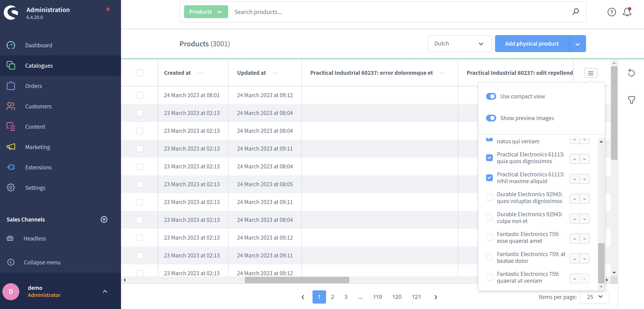Image resolution: width=644 pixels, height=309 pixels.
Task: Select row created 24 March 2023 at 08:01
Action: click(139, 95)
